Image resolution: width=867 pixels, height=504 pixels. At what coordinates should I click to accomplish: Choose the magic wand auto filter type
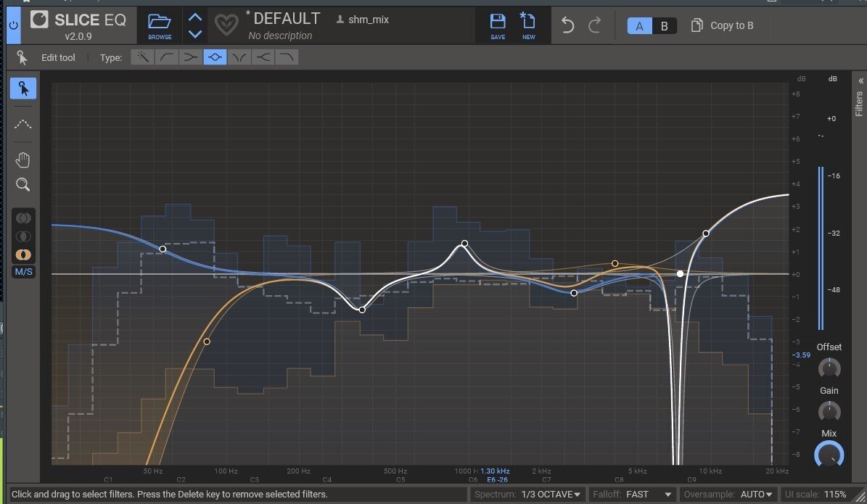[x=142, y=57]
